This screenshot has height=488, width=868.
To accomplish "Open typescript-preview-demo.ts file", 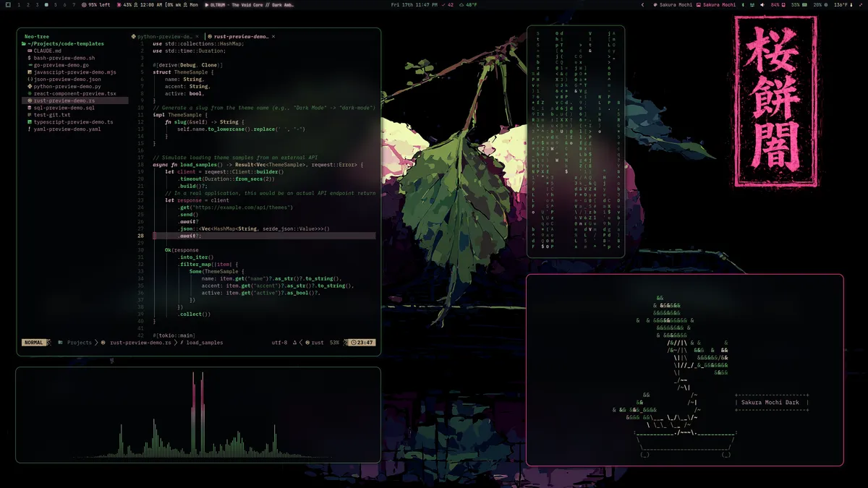I will pos(73,122).
